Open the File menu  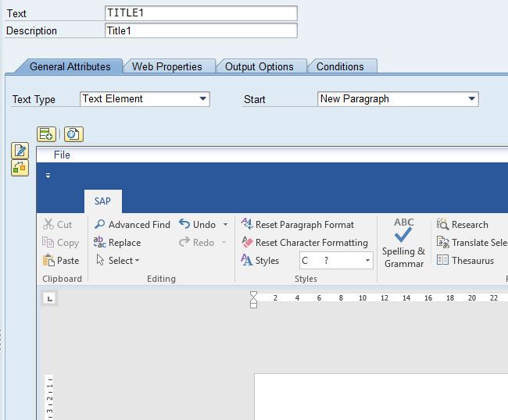click(x=62, y=155)
